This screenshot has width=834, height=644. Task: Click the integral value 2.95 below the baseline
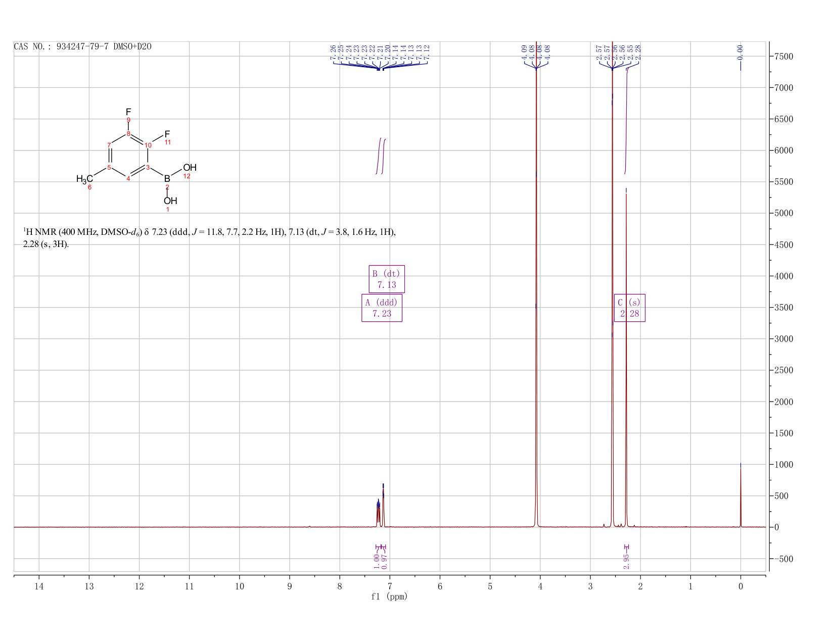point(626,561)
